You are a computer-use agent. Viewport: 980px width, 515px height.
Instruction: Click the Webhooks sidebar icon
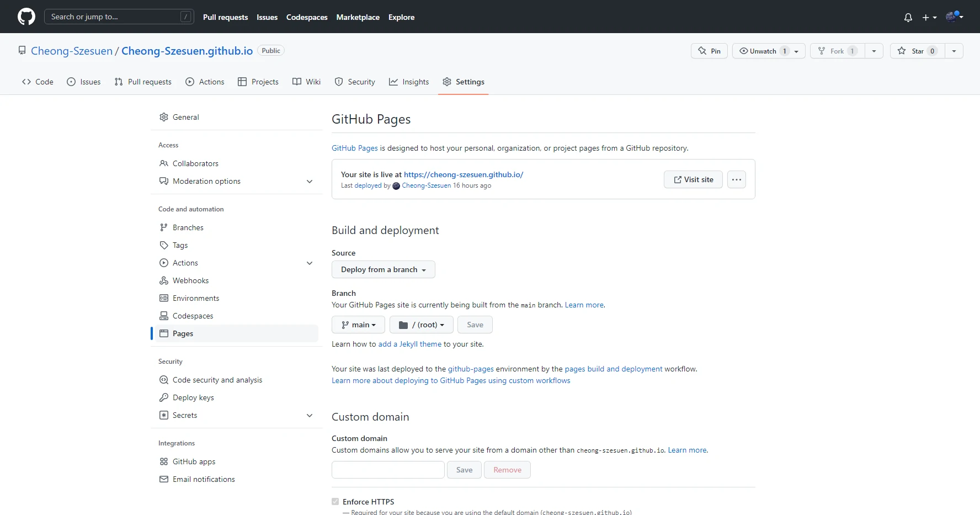(x=163, y=280)
